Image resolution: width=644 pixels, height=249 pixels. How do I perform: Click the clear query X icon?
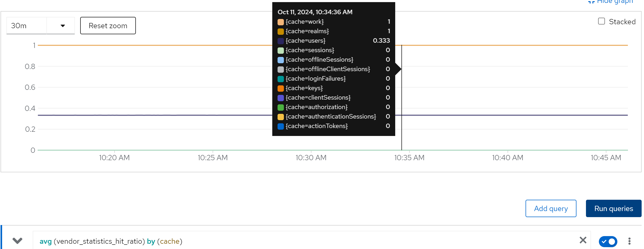(x=583, y=240)
